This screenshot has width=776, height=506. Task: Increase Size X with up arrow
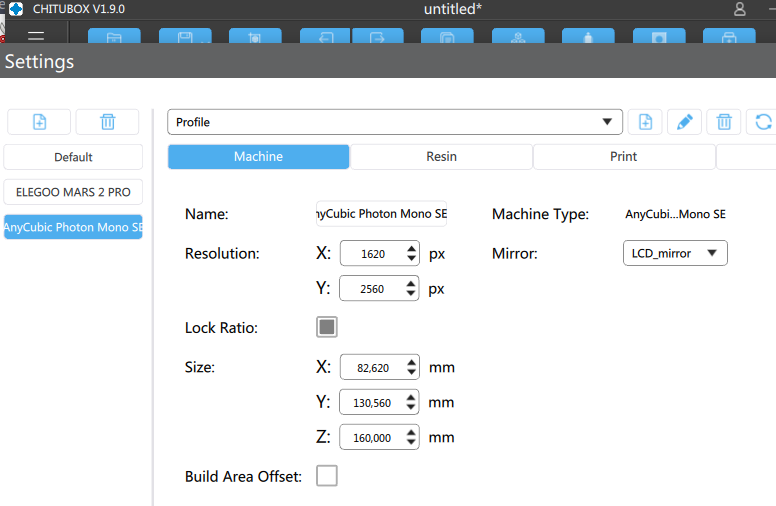[412, 362]
